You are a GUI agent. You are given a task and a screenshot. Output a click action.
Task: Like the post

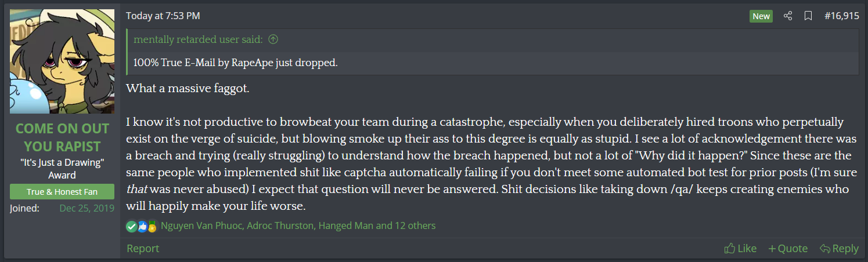740,248
